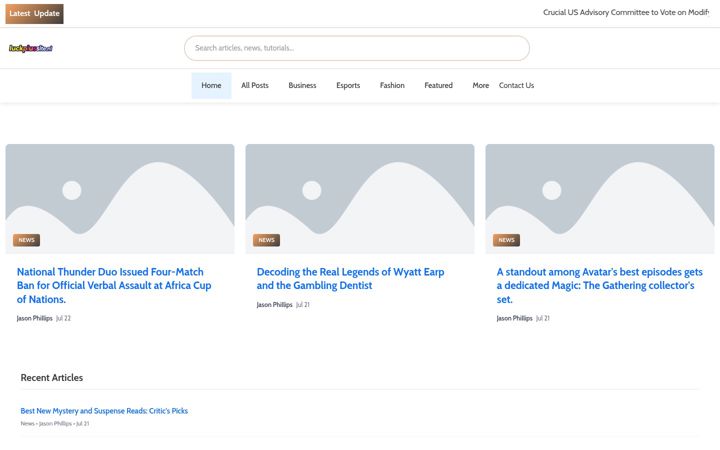Open the Avatar Magic: The Gathering article image

pos(600,199)
